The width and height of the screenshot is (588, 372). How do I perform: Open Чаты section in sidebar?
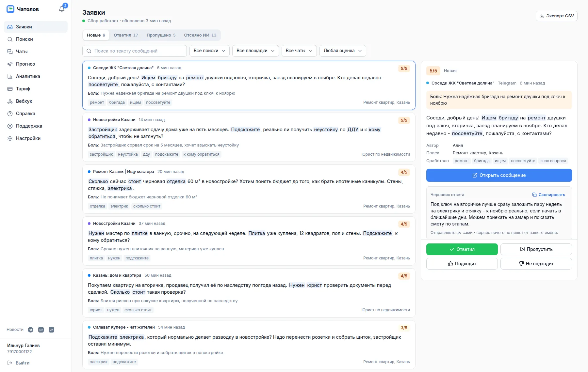click(36, 52)
